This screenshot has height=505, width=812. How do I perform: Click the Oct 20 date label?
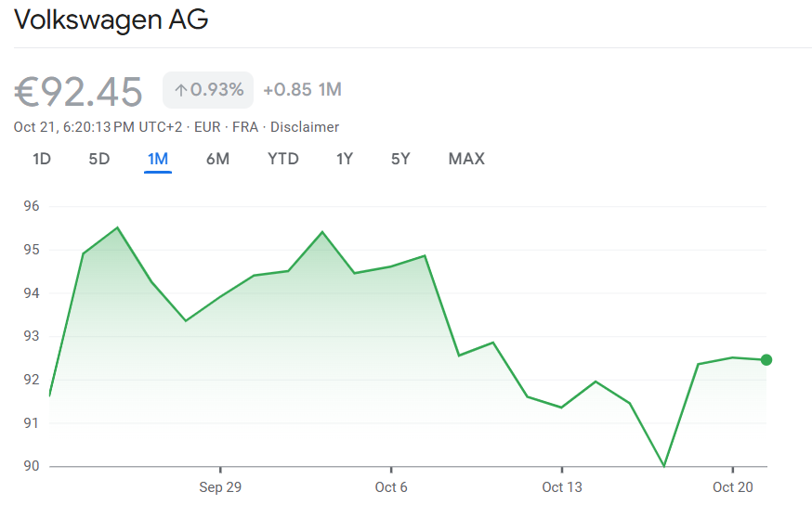[x=732, y=487]
